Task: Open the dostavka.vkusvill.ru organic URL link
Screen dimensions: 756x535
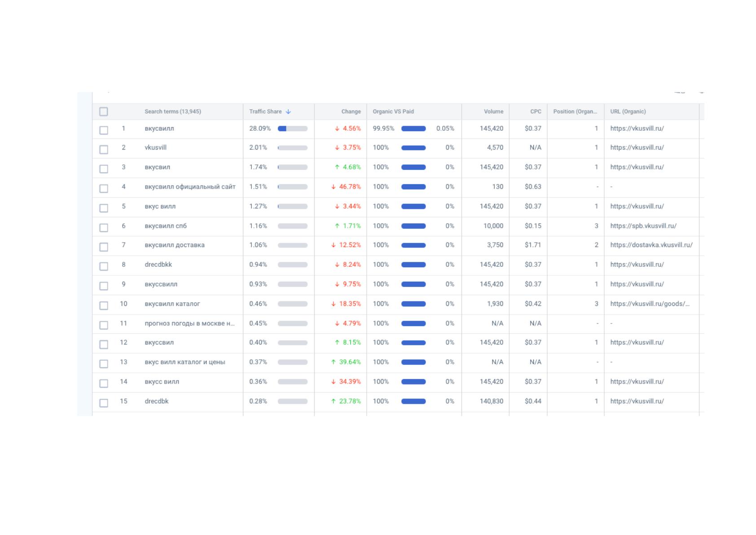Action: click(x=651, y=245)
